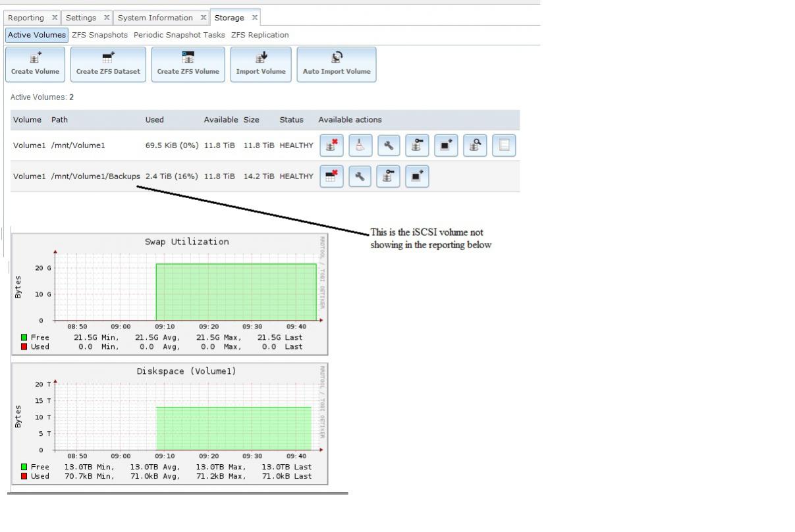Click Create ZFS Volume

pos(188,65)
